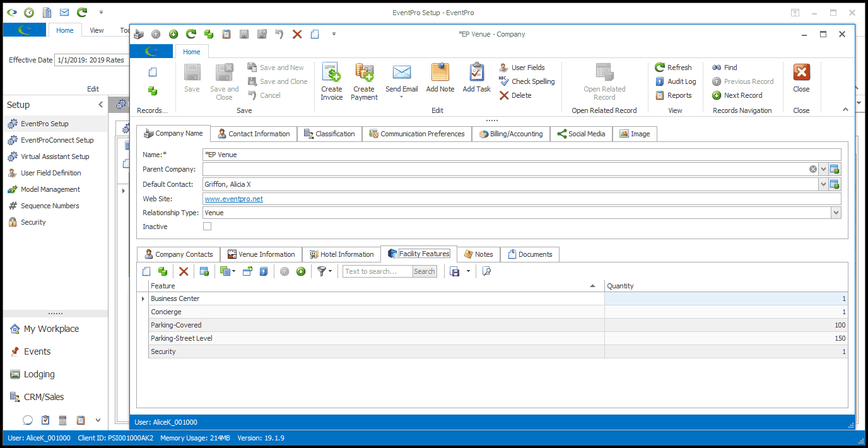Screen dimensions: 868x448
Task: Switch to Classification tab
Action: [329, 134]
